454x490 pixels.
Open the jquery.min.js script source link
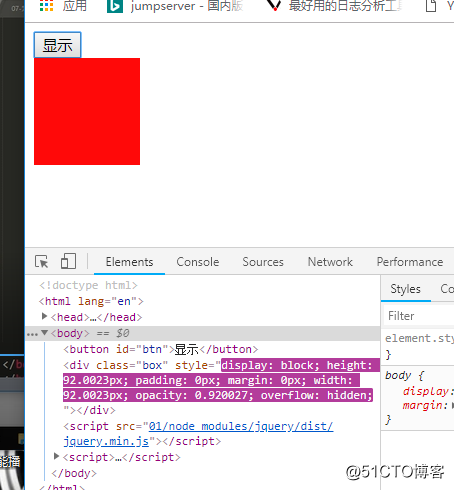point(198,434)
